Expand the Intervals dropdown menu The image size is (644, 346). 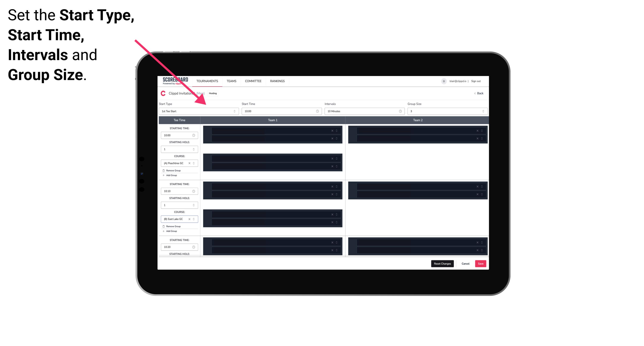pyautogui.click(x=363, y=111)
